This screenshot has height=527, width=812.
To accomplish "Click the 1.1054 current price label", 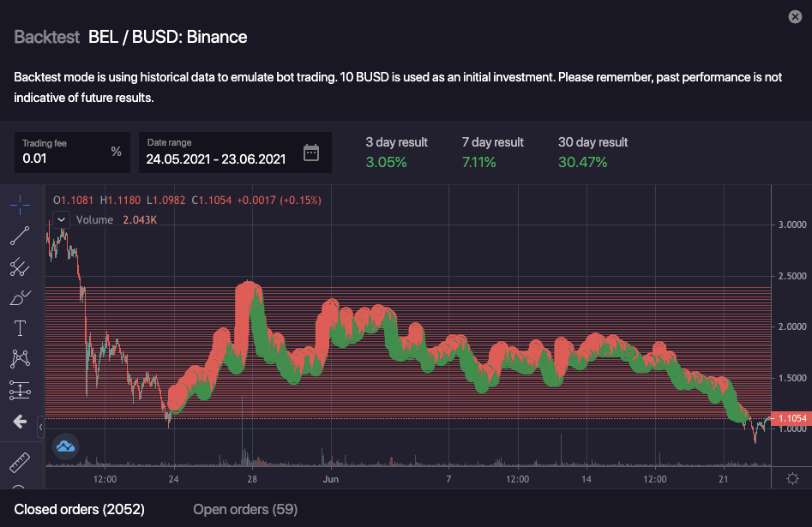I will pos(792,418).
